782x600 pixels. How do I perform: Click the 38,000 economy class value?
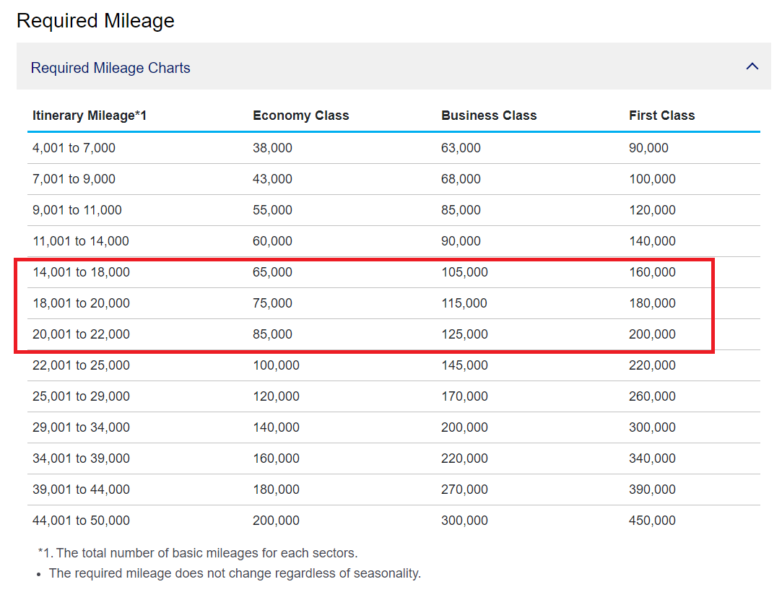[272, 148]
